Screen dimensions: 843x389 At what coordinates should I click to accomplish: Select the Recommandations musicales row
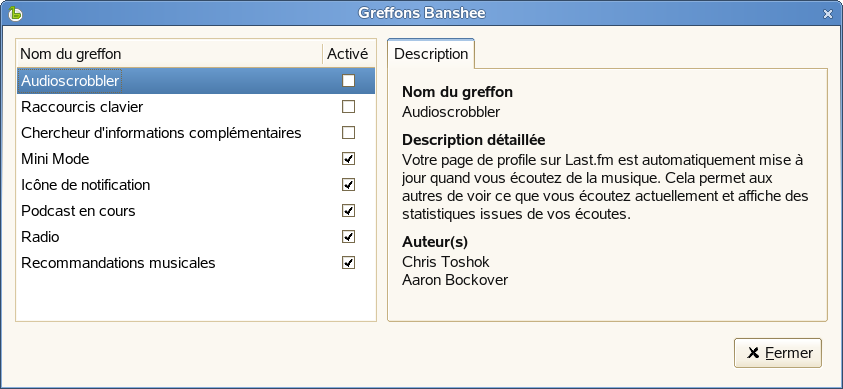click(x=196, y=262)
